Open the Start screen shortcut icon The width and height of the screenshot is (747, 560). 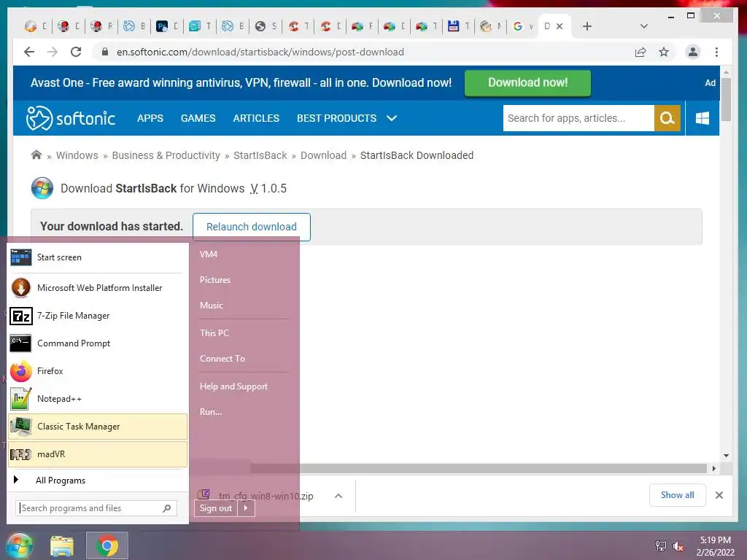(x=20, y=257)
